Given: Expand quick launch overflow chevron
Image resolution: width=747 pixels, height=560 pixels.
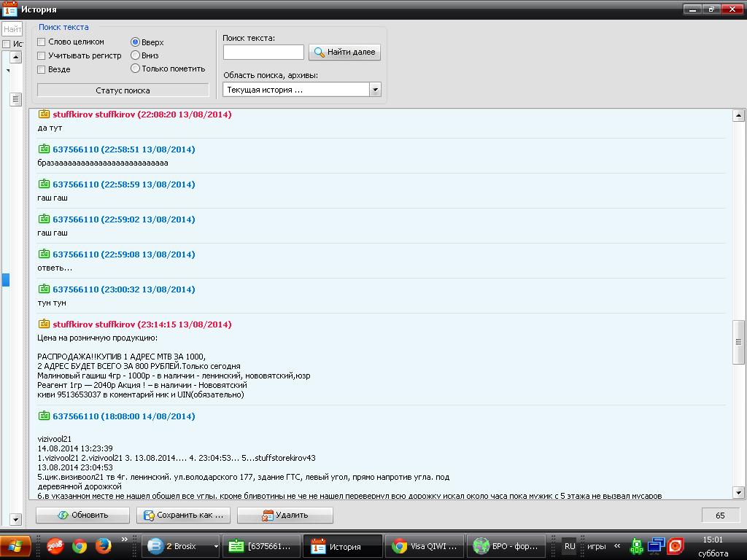Looking at the screenshot, I should (124, 540).
